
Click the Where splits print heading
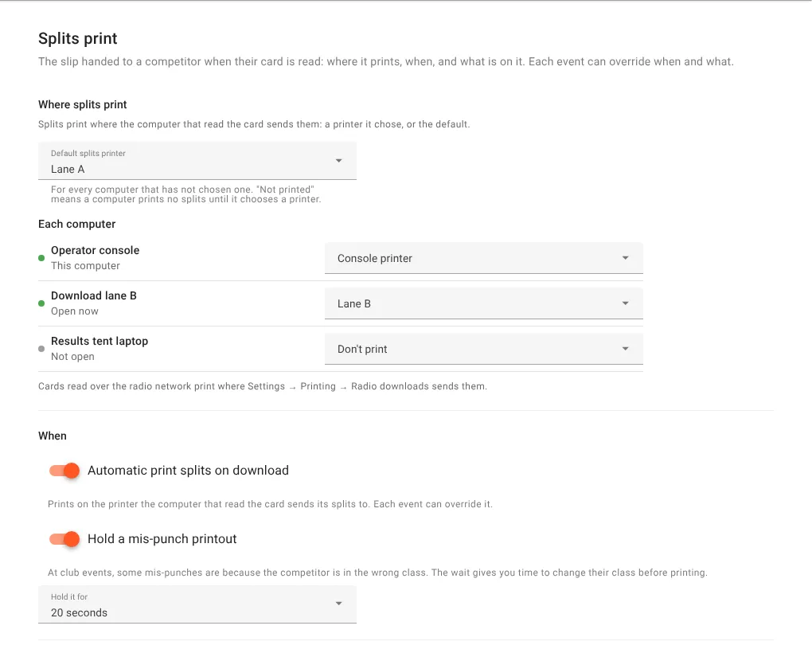click(x=82, y=104)
